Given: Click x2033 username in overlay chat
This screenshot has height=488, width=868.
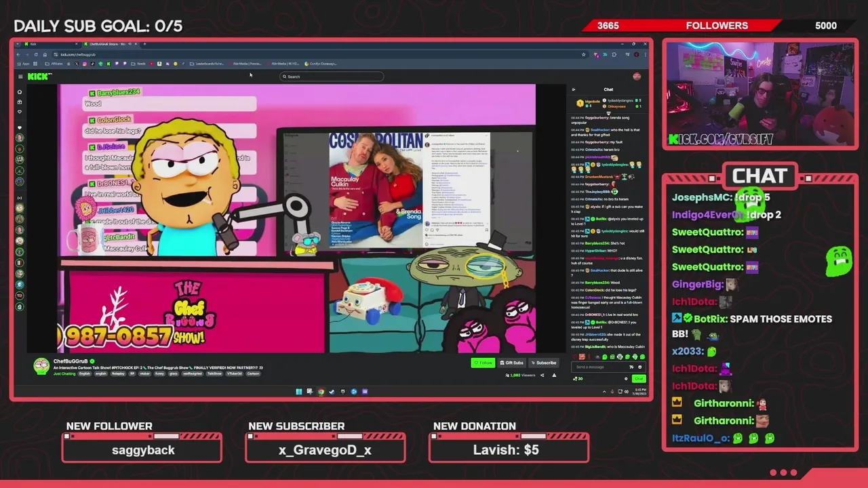Looking at the screenshot, I should pyautogui.click(x=688, y=351).
